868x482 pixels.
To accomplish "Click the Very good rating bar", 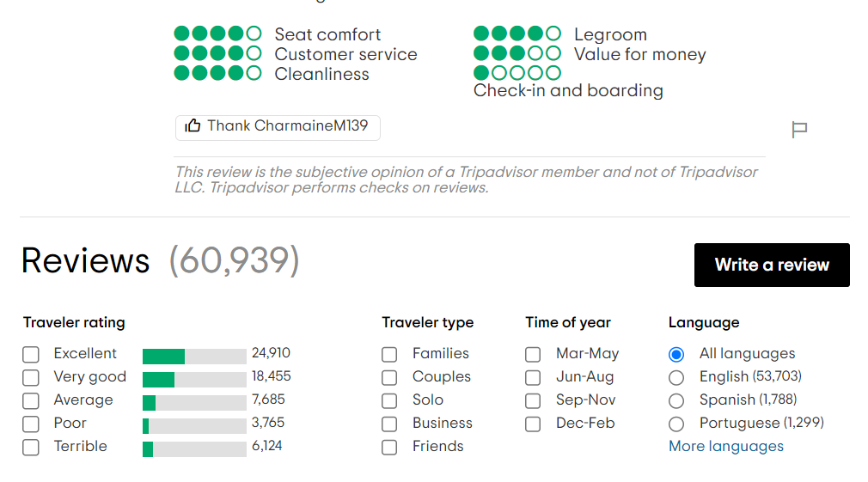I will [194, 380].
